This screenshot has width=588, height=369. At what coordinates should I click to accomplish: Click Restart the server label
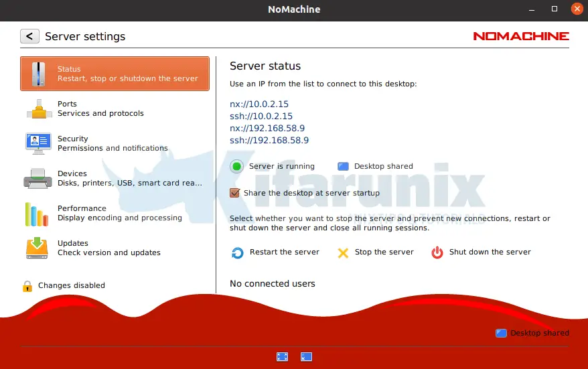tap(285, 252)
